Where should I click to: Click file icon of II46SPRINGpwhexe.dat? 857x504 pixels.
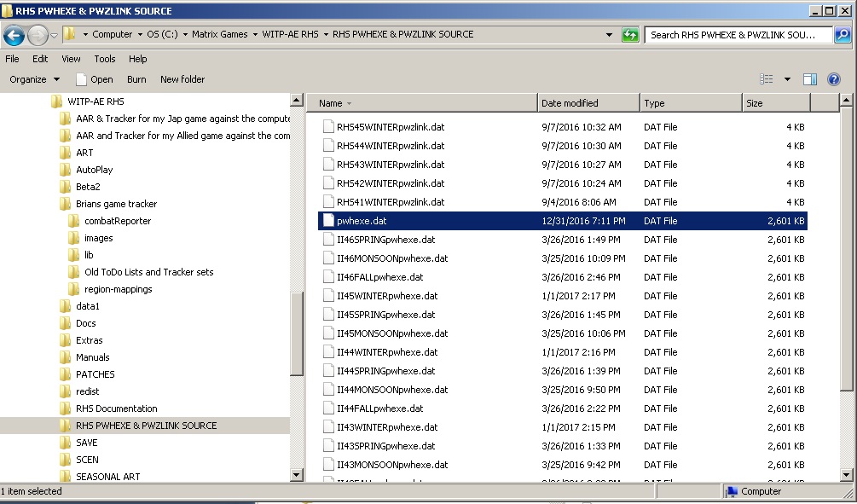[328, 240]
